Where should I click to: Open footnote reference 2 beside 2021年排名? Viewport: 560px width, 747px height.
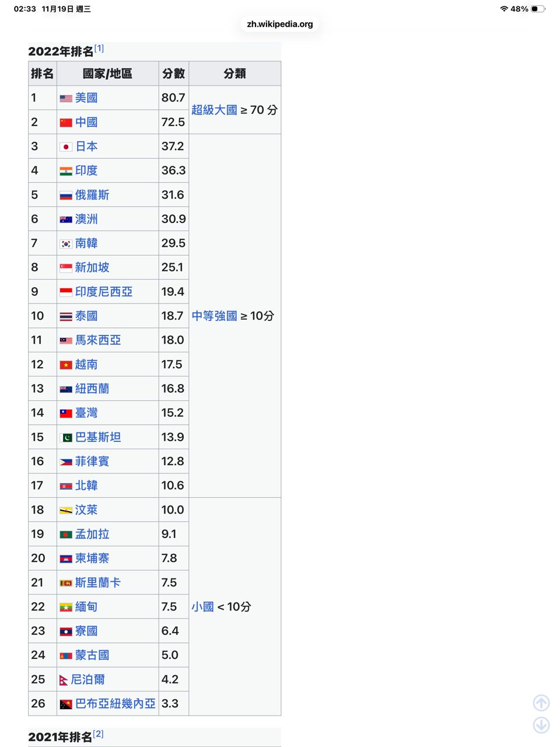point(98,734)
